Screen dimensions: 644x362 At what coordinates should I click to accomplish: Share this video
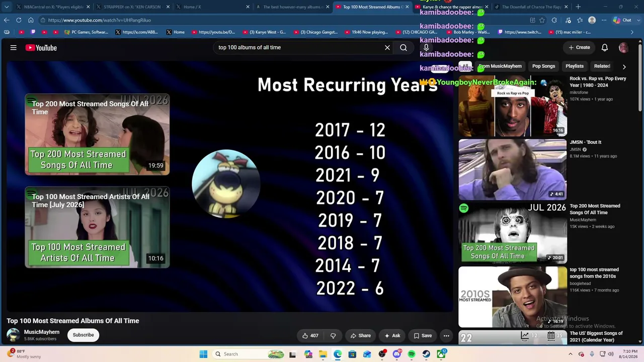(361, 335)
